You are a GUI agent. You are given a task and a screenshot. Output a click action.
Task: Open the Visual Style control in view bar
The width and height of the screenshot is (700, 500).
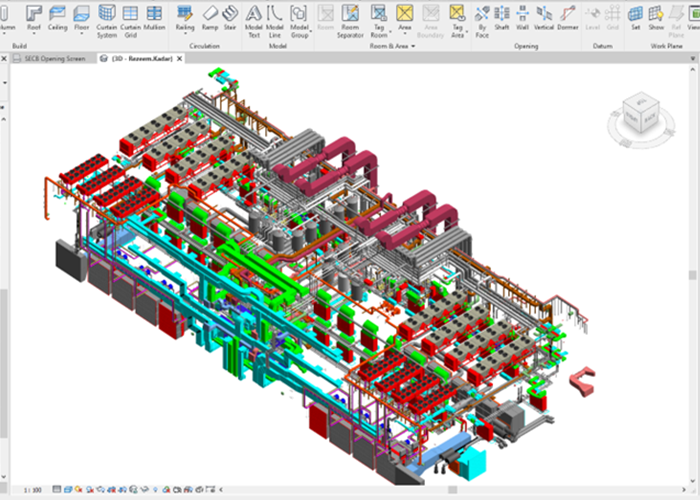click(x=68, y=489)
